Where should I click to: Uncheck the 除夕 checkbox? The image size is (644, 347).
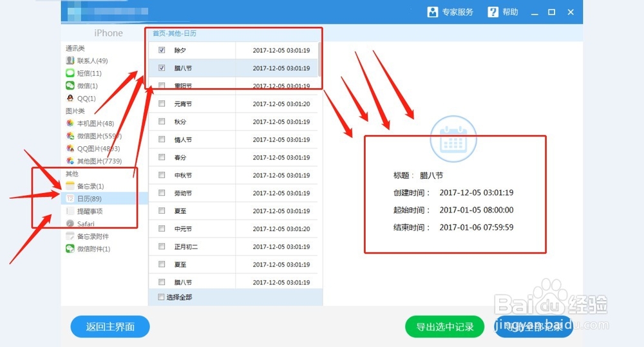pos(162,50)
